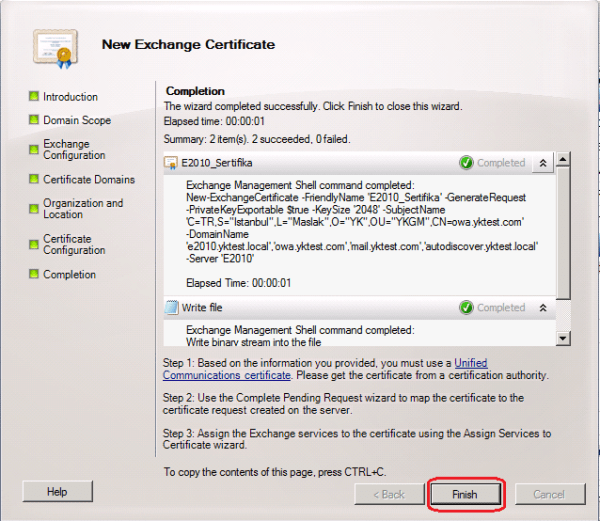The width and height of the screenshot is (600, 521).
Task: Select the Completion wizard step
Action: point(69,274)
